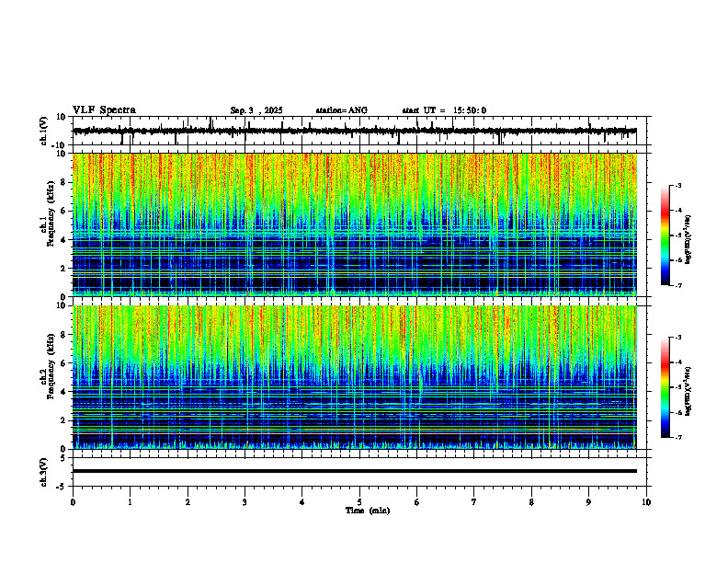Click the '-7' label on ch.2 color scale

click(678, 437)
